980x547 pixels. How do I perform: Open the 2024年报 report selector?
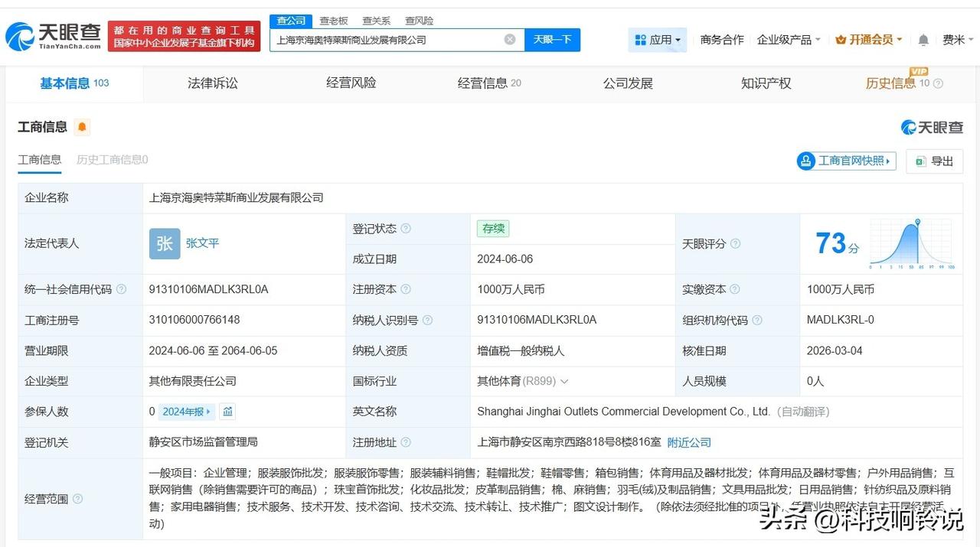[x=186, y=412]
